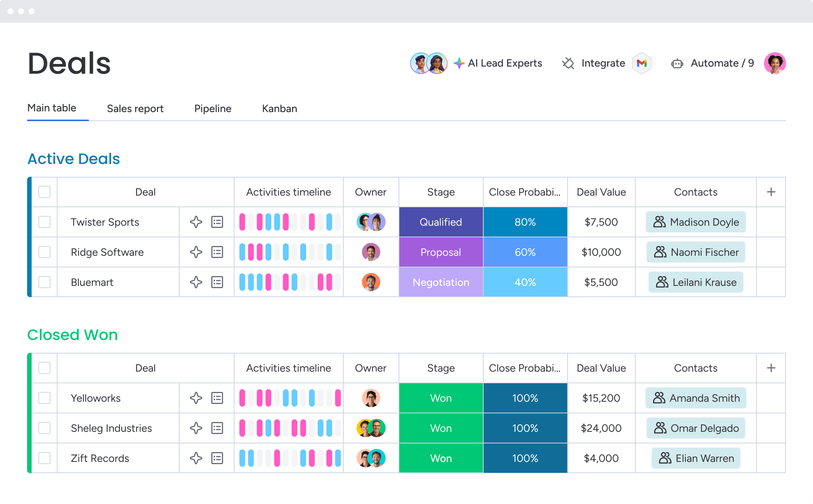Screen dimensions: 813x504
Task: Tick the Sheleg Industries checkbox
Action: click(x=44, y=428)
